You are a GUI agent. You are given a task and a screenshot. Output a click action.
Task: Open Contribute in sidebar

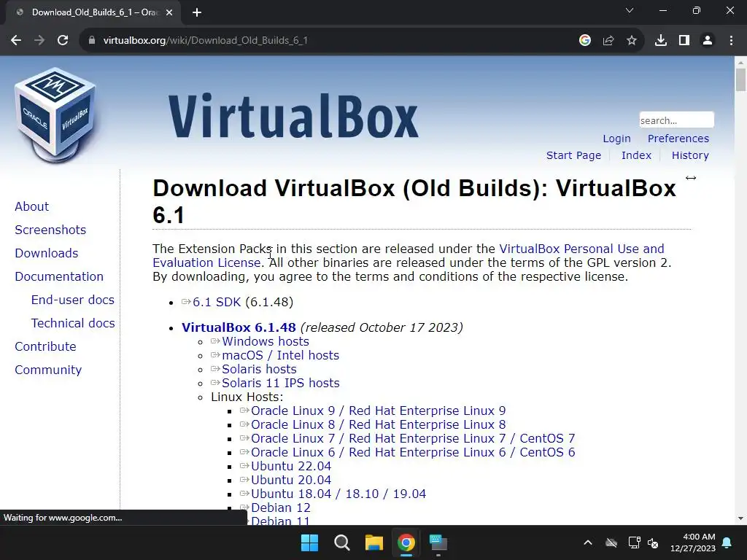pyautogui.click(x=45, y=346)
